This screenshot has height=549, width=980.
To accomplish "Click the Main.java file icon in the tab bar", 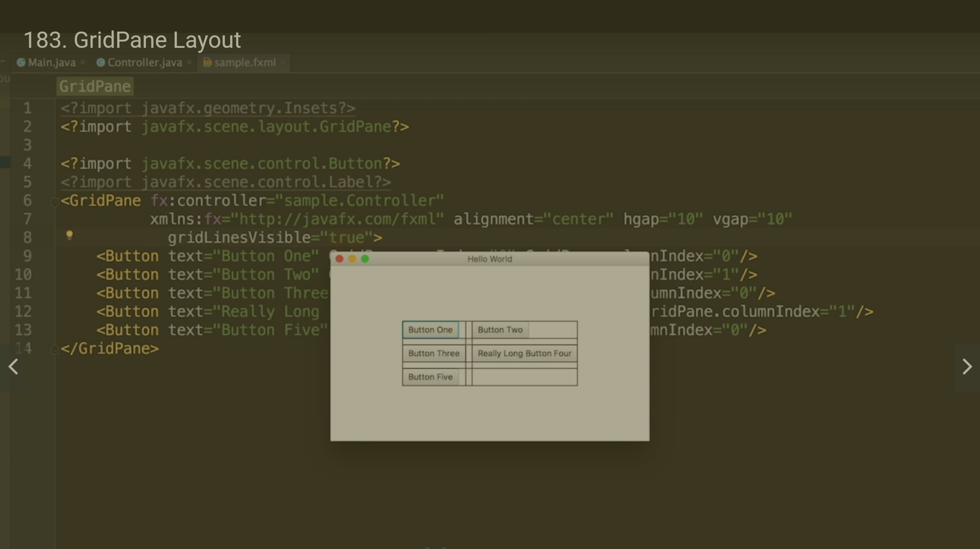I will point(21,63).
